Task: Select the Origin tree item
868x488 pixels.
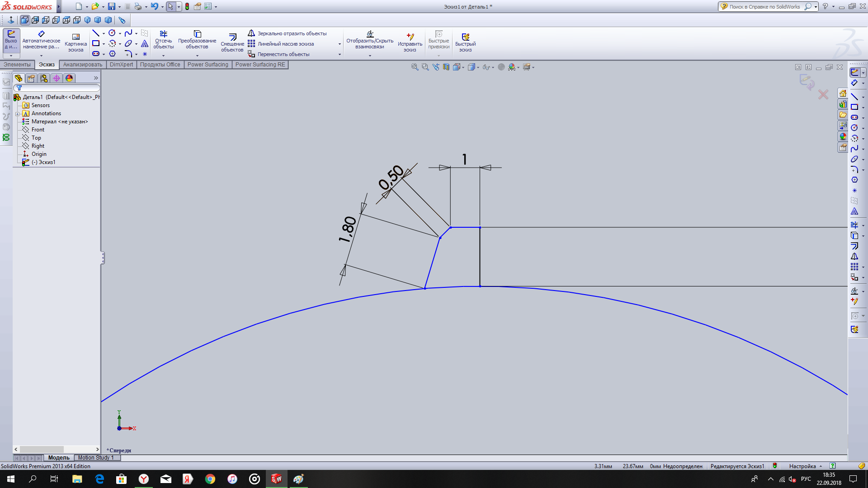Action: 38,154
